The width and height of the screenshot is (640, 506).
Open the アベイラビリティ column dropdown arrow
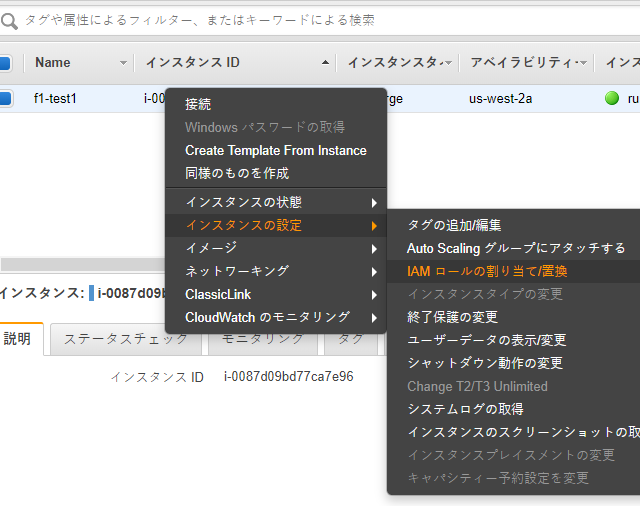pyautogui.click(x=583, y=63)
